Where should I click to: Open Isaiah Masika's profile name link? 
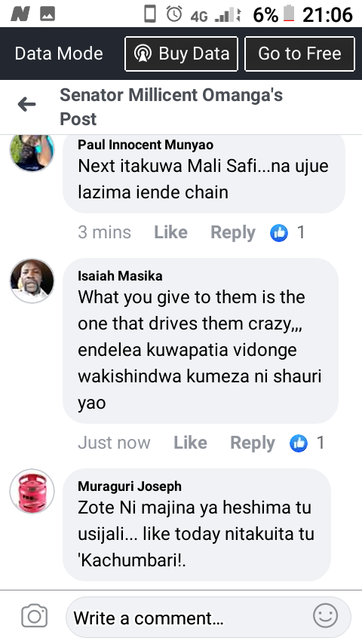coord(120,275)
